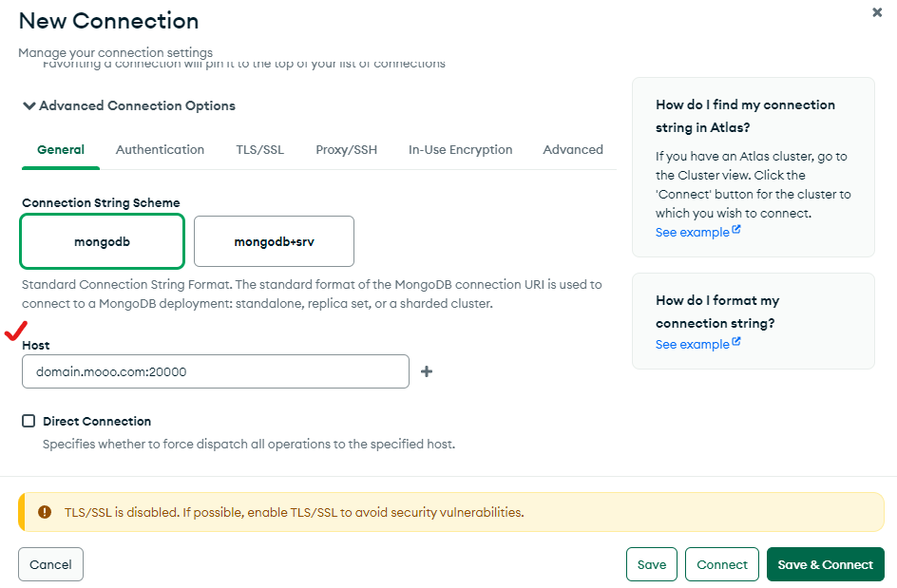897x588 pixels.
Task: Open the TLS/SSL tab
Action: [x=259, y=150]
